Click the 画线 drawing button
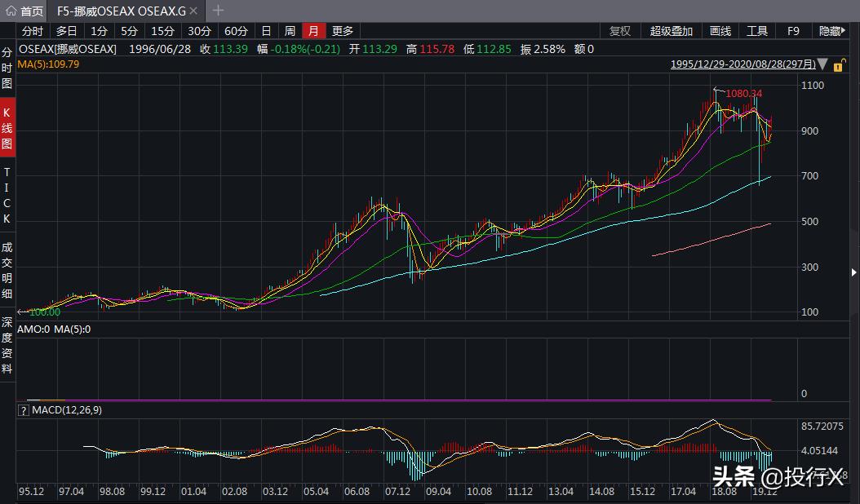The height and width of the screenshot is (504, 860). click(x=720, y=31)
